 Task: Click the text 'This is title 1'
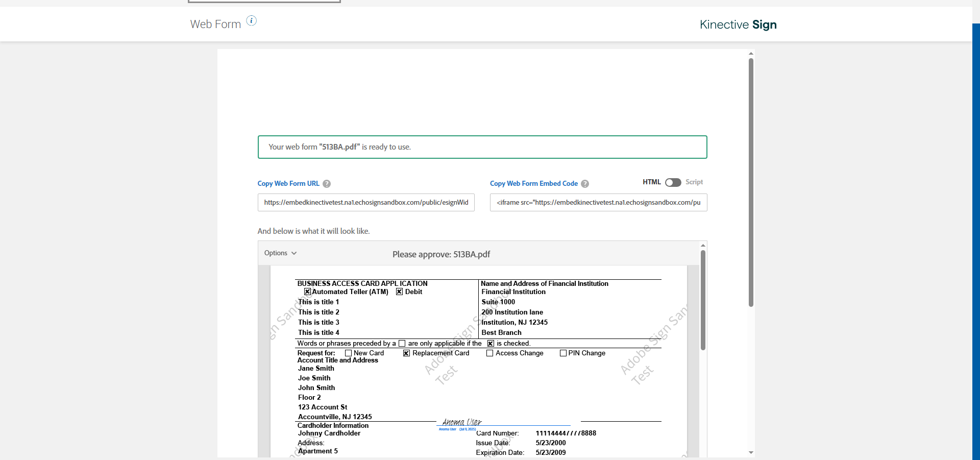[x=318, y=302]
